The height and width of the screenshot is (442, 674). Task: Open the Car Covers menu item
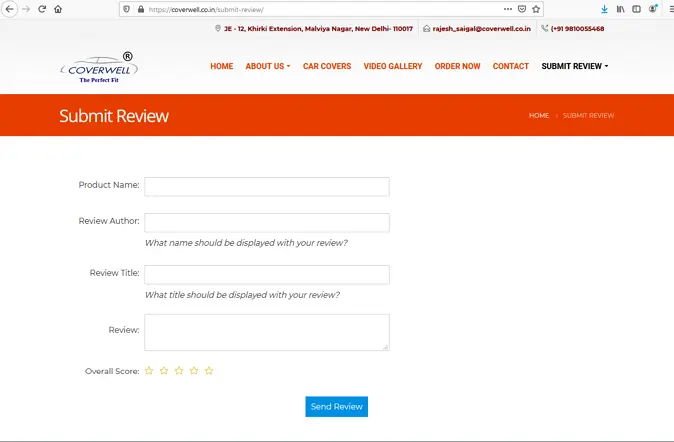tap(327, 67)
